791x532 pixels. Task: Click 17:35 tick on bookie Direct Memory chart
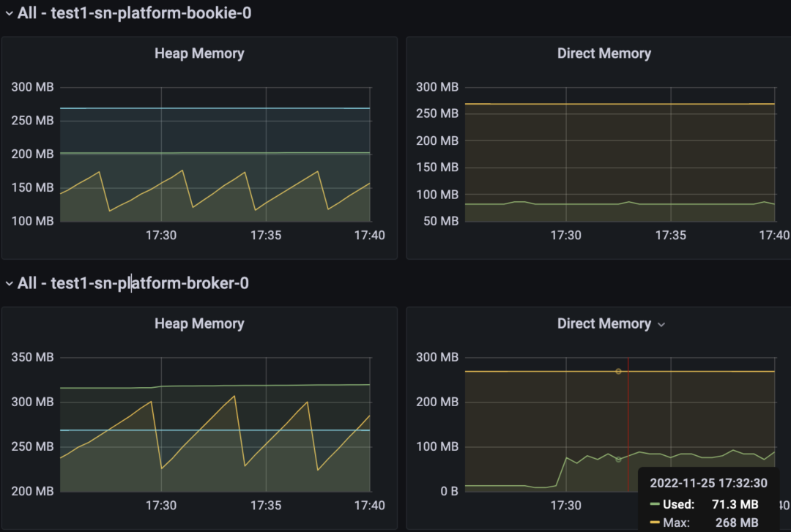(670, 236)
